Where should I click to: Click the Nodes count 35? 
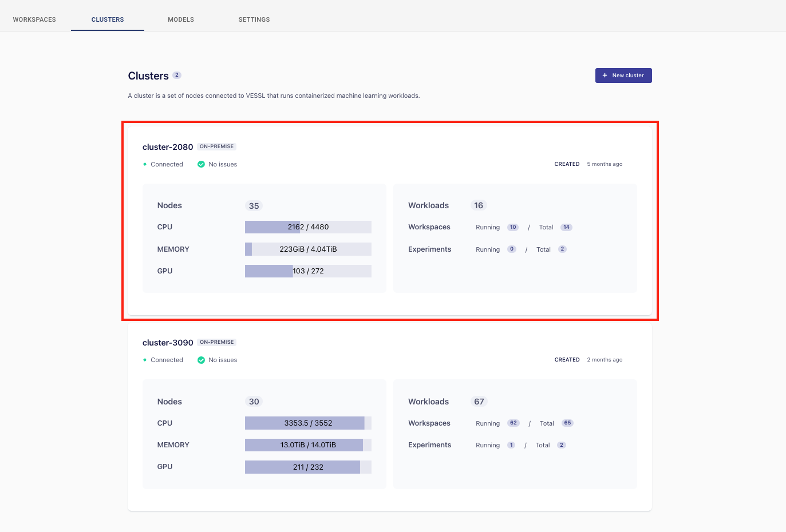[254, 206]
